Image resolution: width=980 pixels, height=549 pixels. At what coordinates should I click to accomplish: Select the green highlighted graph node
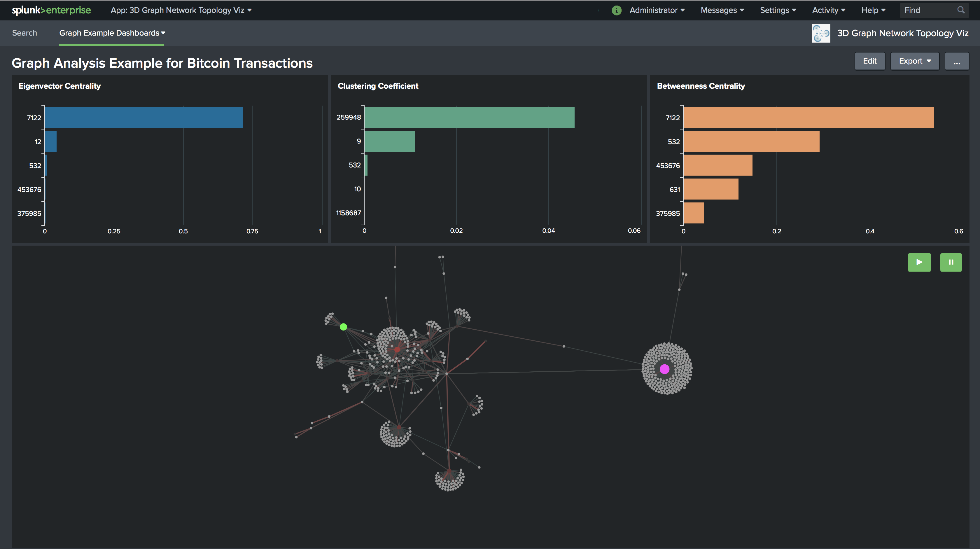click(343, 327)
